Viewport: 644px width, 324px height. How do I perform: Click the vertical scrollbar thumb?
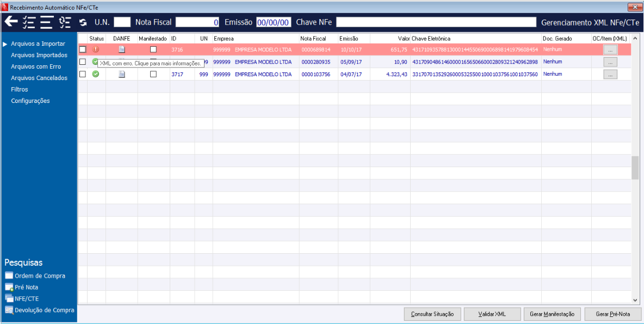(x=635, y=167)
